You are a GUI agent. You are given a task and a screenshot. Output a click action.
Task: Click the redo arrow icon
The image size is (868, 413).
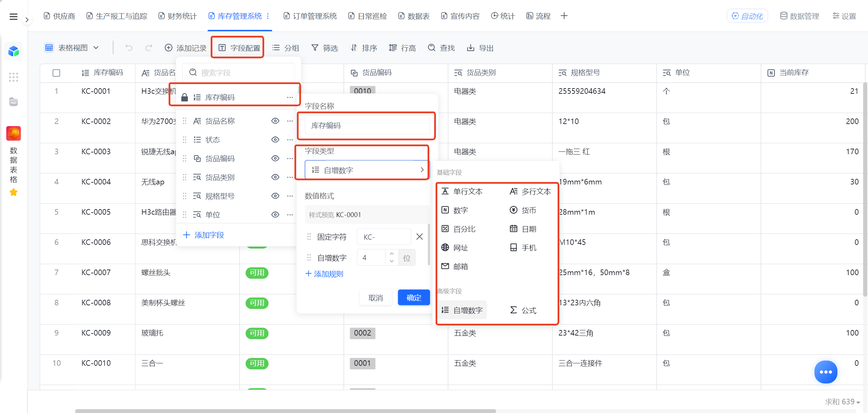[149, 48]
